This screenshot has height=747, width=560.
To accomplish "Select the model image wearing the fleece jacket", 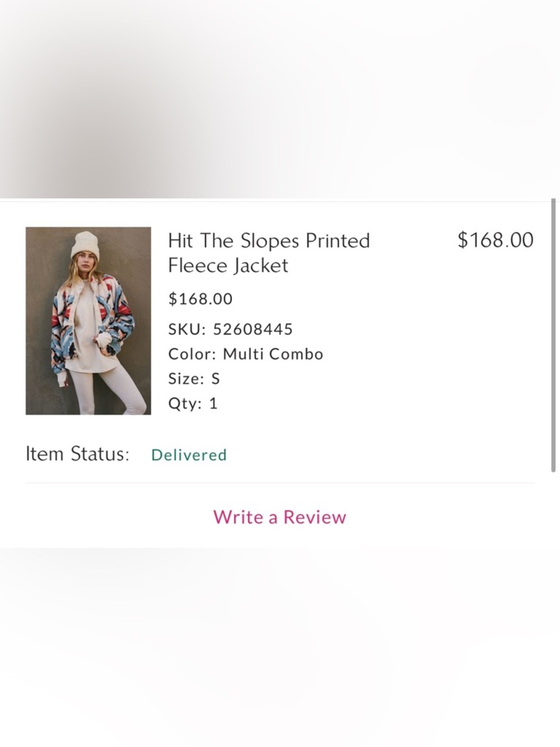I will [88, 321].
